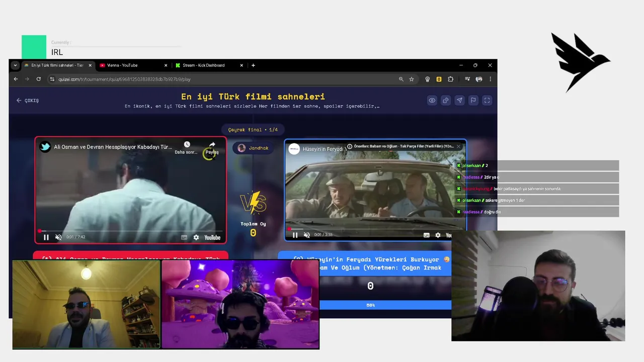The width and height of the screenshot is (644, 362).
Task: Click the lightbulb extension icon
Action: click(x=428, y=79)
